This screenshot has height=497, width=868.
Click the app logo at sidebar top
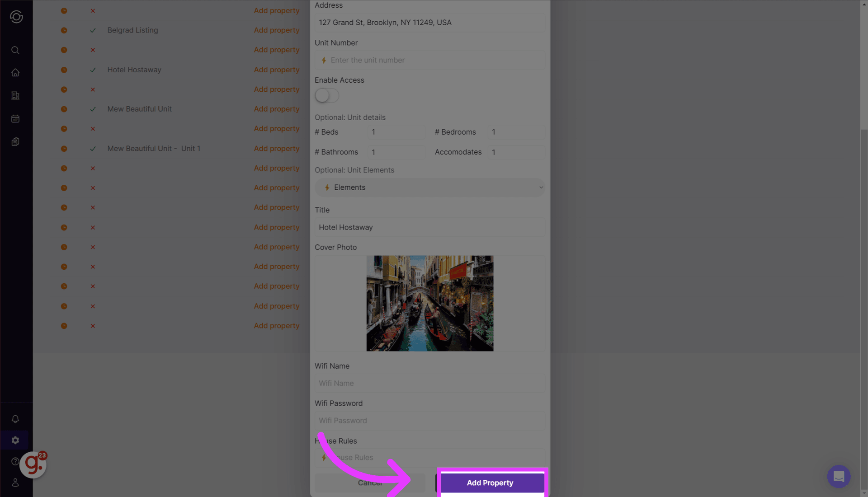click(x=16, y=16)
